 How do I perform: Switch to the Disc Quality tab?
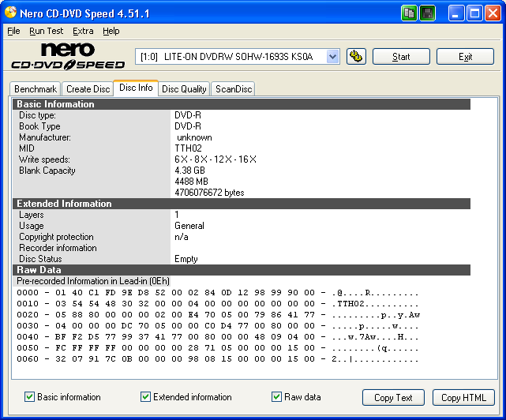pos(184,89)
